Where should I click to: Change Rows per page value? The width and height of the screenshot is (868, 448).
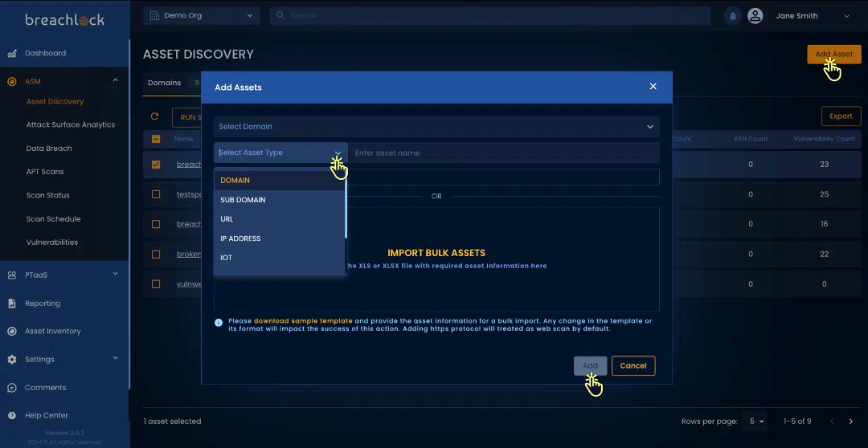click(755, 422)
